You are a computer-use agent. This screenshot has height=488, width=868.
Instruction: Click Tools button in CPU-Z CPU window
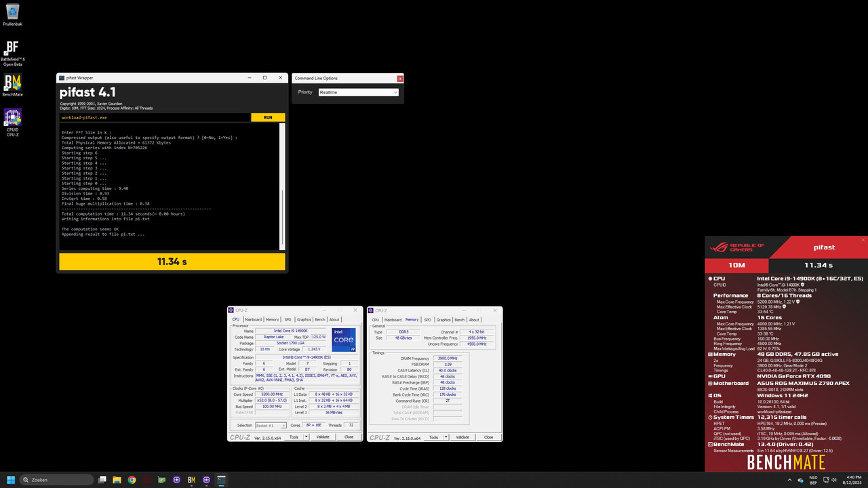(294, 437)
